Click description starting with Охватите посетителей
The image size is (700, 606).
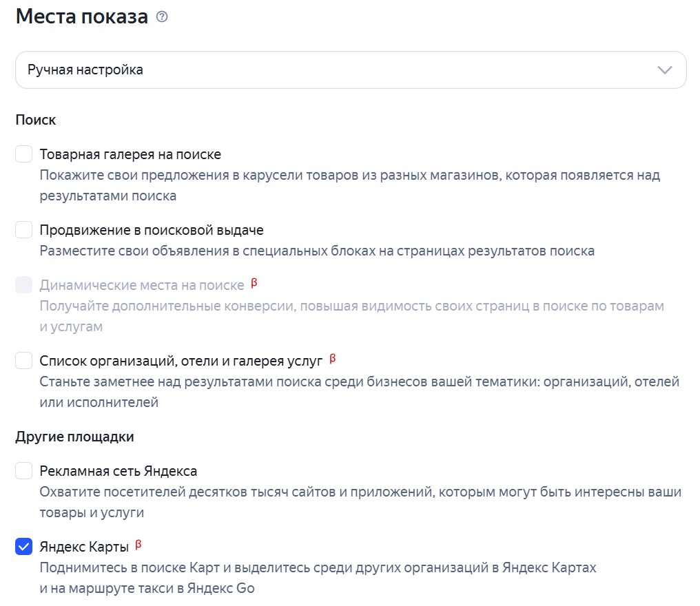click(360, 503)
